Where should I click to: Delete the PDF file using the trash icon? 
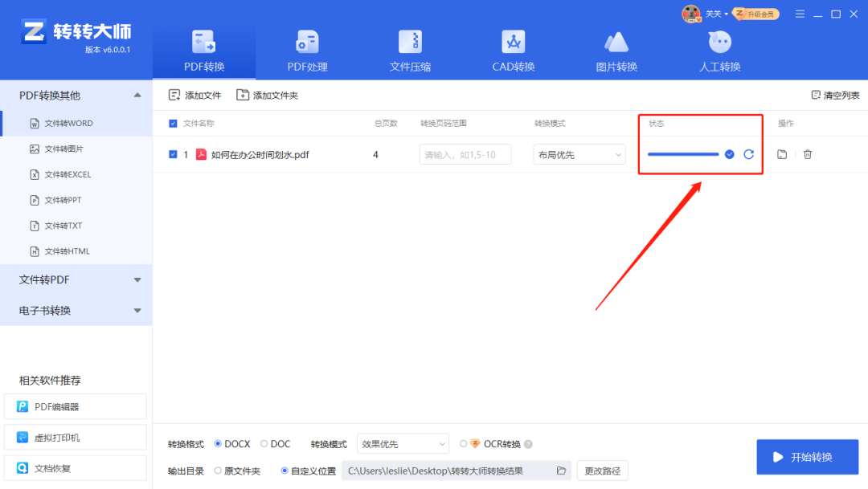coord(807,154)
